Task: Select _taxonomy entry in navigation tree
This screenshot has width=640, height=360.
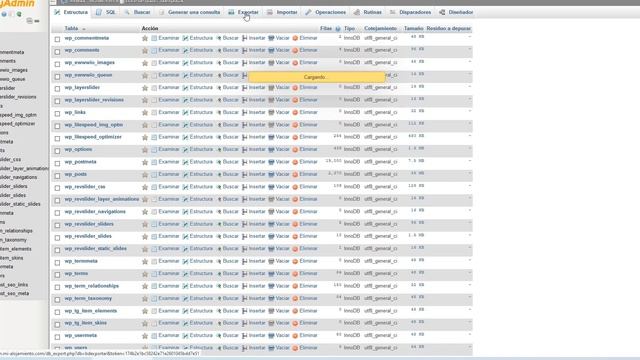Action: [x=13, y=240]
